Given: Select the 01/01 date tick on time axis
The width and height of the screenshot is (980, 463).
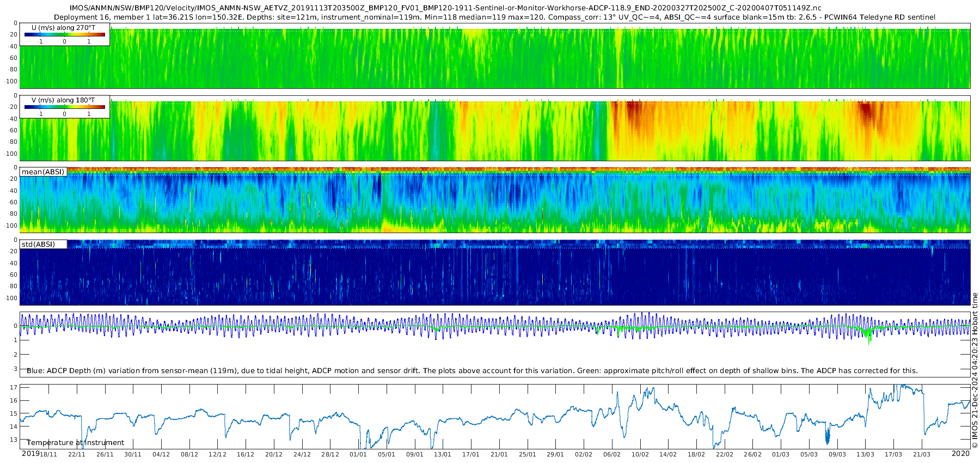Looking at the screenshot, I should click(x=358, y=454).
